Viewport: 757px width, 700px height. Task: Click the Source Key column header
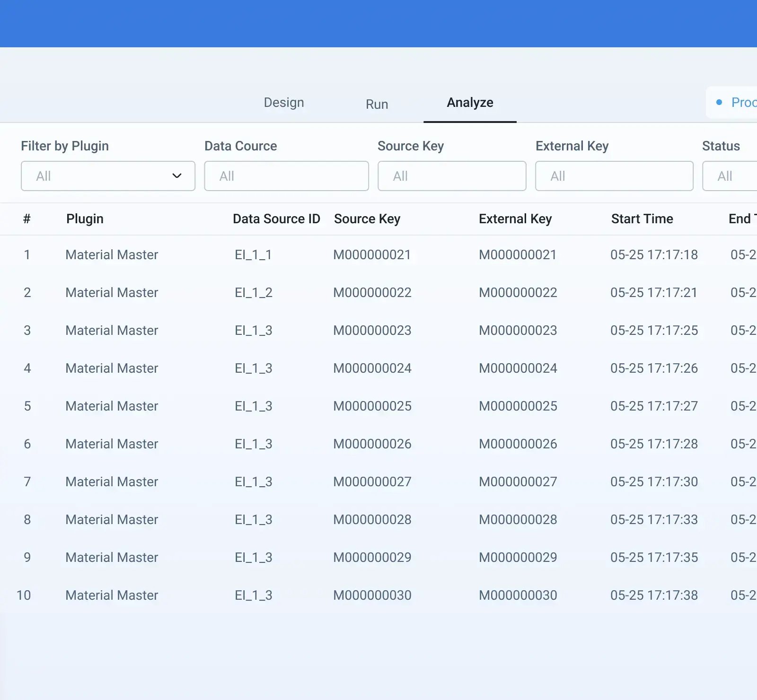367,219
